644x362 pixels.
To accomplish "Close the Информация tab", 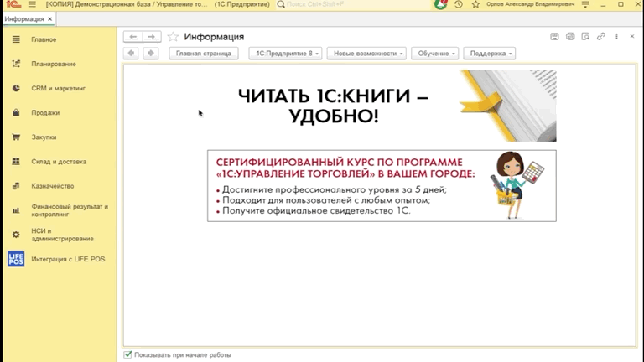I will 49,19.
